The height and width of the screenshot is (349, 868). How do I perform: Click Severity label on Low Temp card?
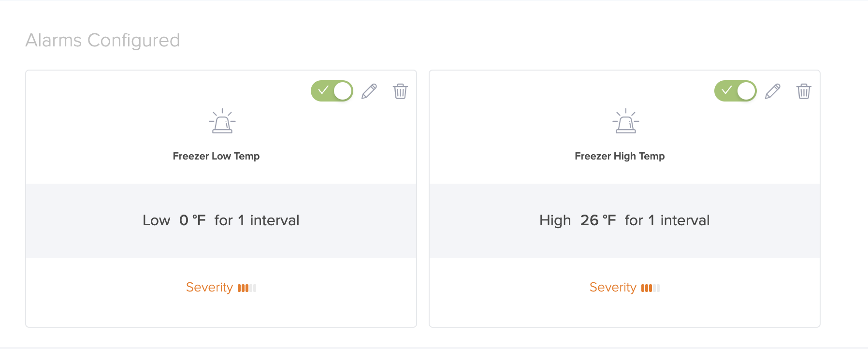tap(209, 288)
